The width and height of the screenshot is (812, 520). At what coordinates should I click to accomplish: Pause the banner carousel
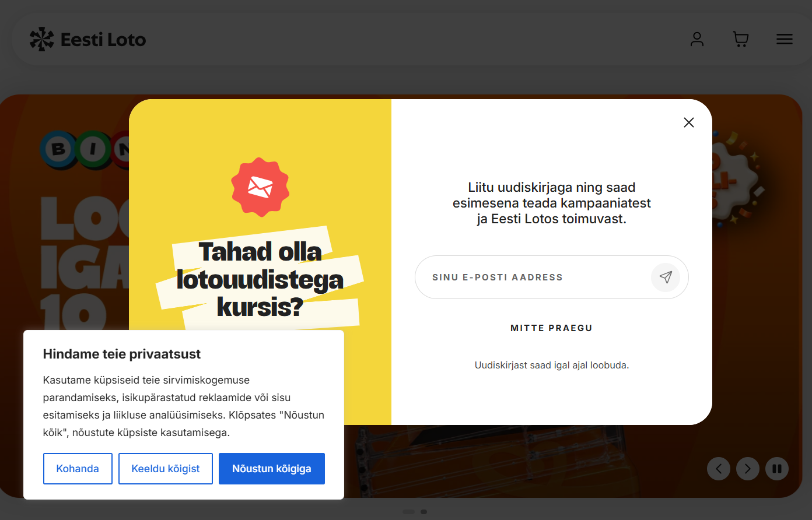[777, 469]
